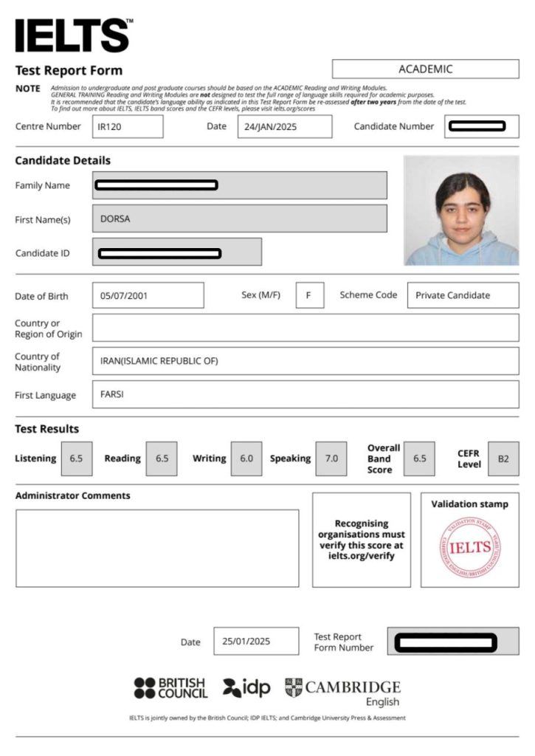Click the CEFR Level B2 box
Viewport: 535px width, 756px height.
(504, 458)
